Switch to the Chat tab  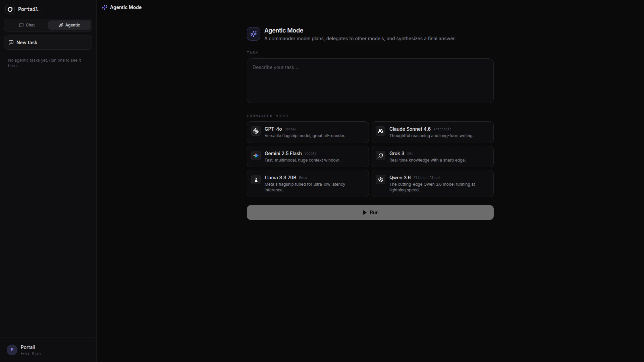click(27, 25)
